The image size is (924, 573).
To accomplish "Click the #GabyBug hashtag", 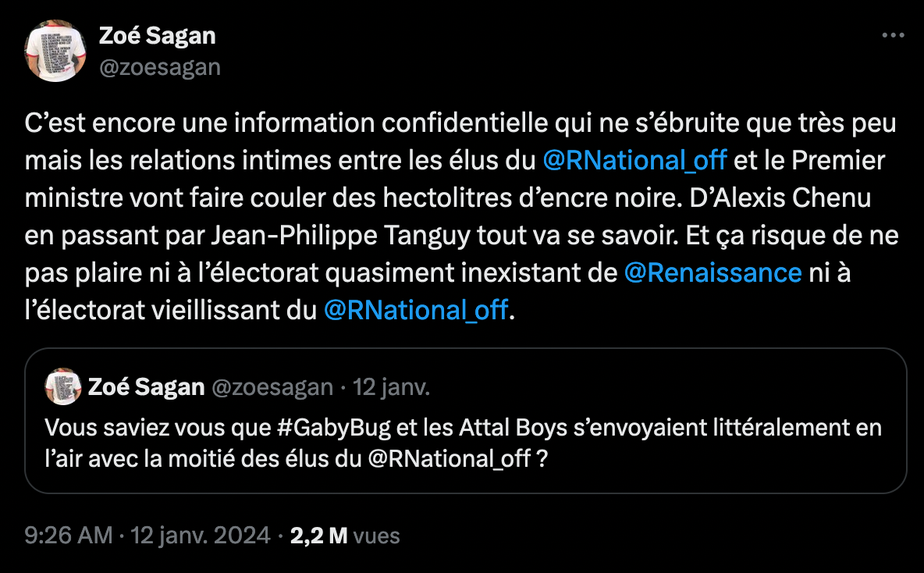I will point(334,426).
